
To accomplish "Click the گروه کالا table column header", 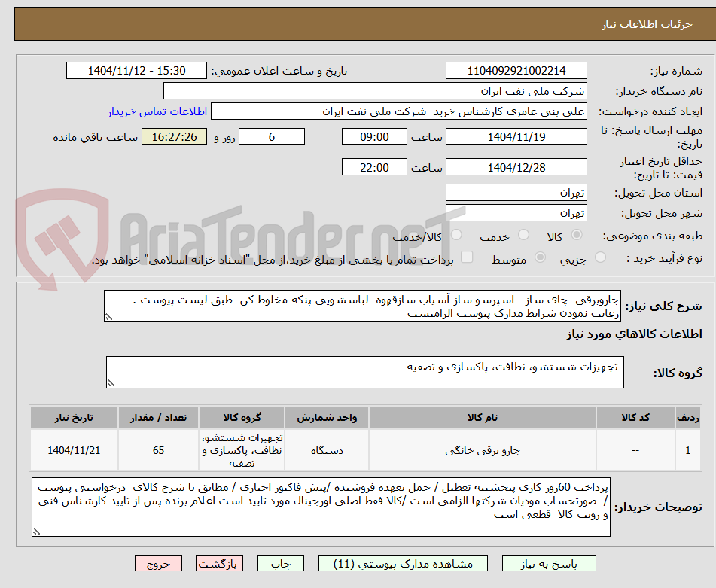I will 242,418.
